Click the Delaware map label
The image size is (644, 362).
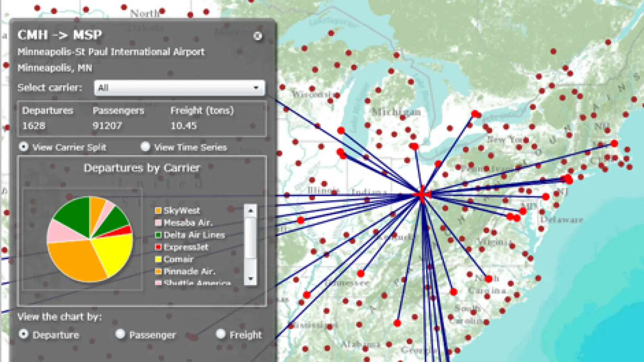[x=561, y=220]
